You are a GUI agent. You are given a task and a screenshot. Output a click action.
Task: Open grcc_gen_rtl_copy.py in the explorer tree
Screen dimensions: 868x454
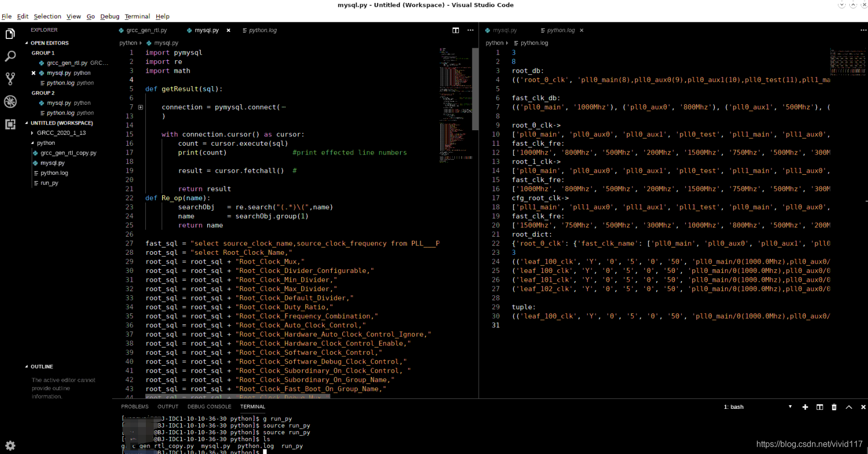pos(69,153)
